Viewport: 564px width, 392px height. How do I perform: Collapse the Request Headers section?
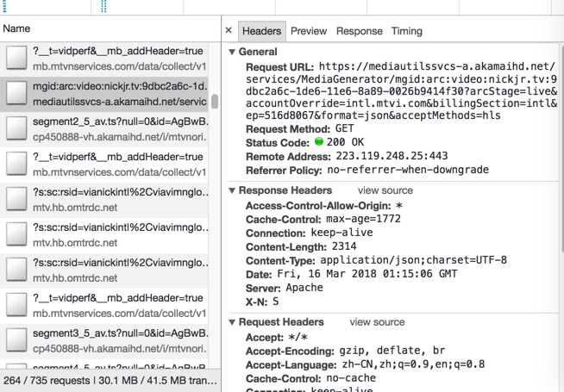[232, 322]
